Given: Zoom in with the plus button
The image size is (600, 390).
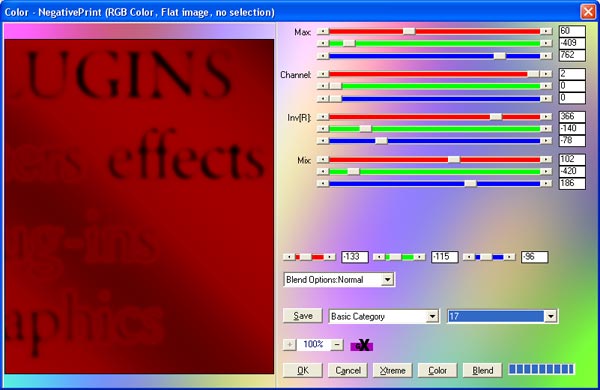Looking at the screenshot, I should coord(290,345).
